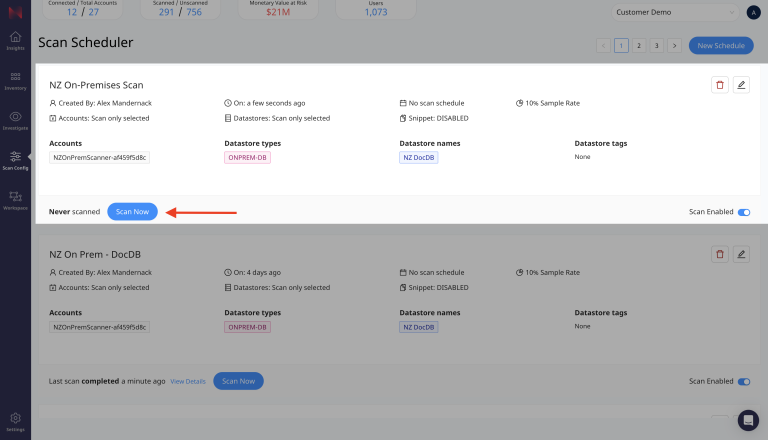Open the chat support widget
Viewport: 768px width, 440px height.
tap(747, 420)
